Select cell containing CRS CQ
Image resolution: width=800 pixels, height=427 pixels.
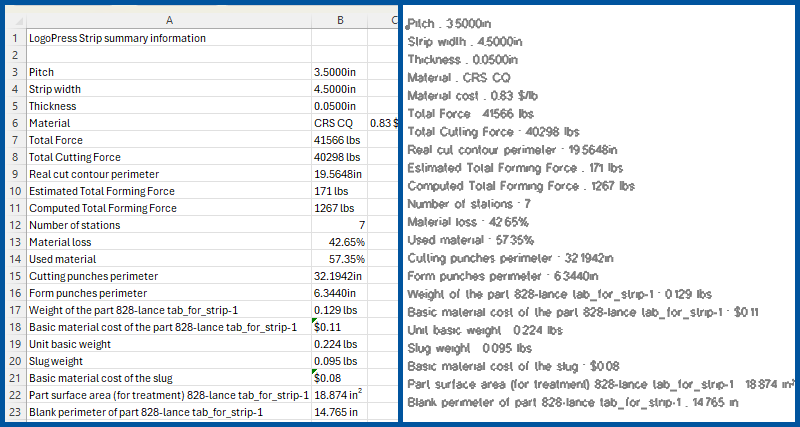click(x=340, y=123)
